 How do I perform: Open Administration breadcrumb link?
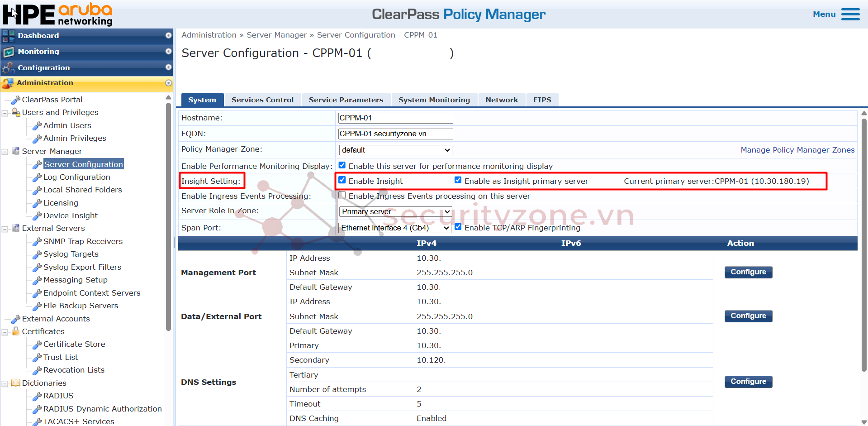209,35
